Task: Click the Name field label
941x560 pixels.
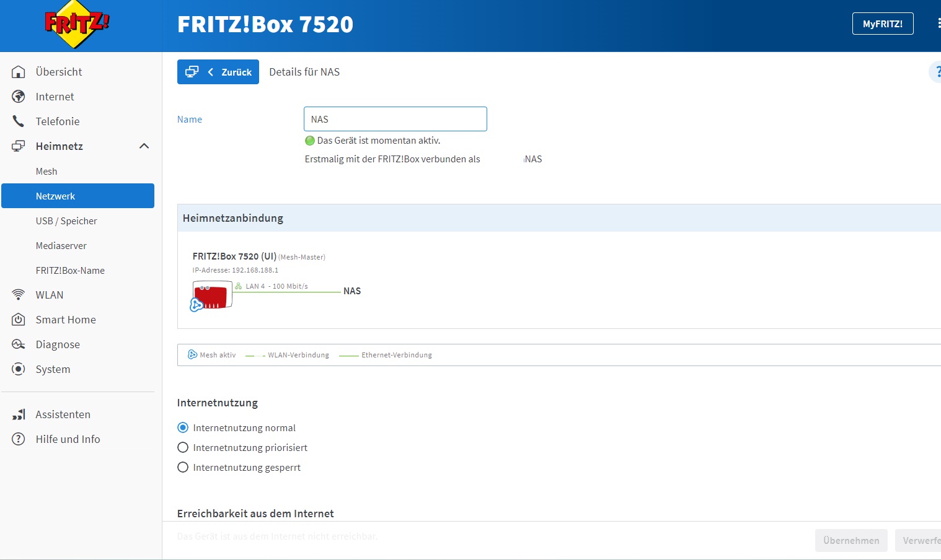Action: pos(190,120)
